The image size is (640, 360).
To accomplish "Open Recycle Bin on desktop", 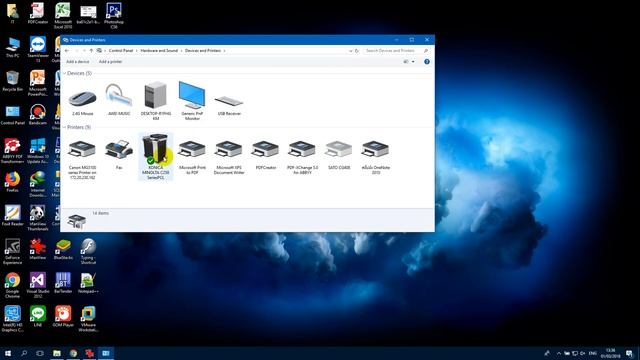I will (x=12, y=81).
